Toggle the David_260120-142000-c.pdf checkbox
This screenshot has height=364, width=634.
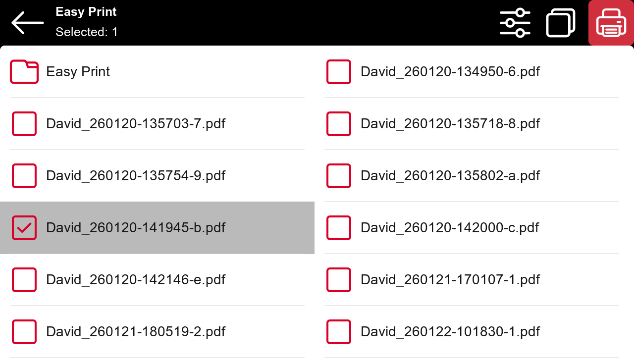pos(339,228)
